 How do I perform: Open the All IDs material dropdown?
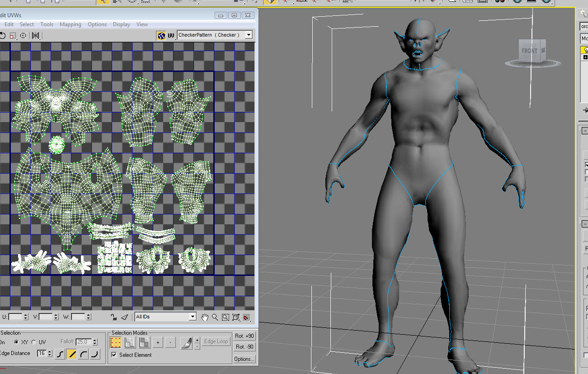tap(193, 317)
